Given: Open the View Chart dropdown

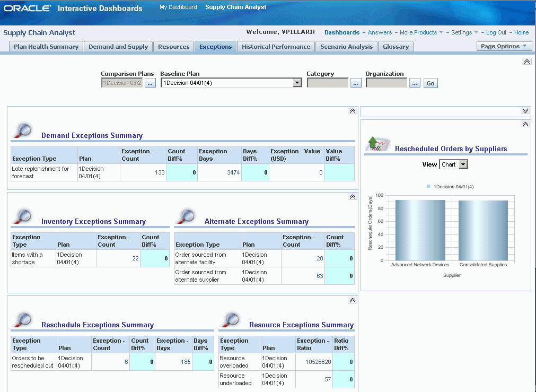Looking at the screenshot, I should (463, 164).
